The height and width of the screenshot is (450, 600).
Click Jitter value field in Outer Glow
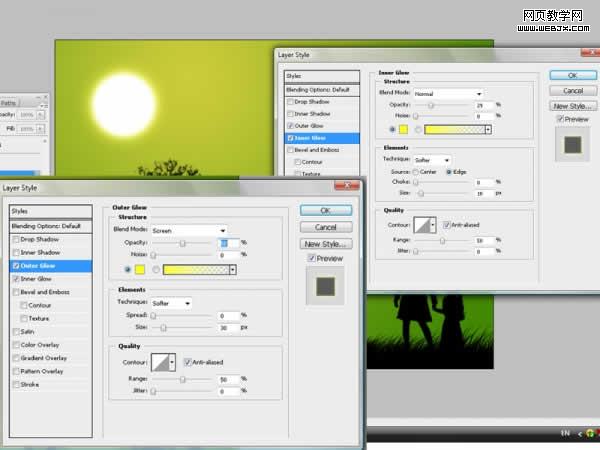pyautogui.click(x=228, y=391)
